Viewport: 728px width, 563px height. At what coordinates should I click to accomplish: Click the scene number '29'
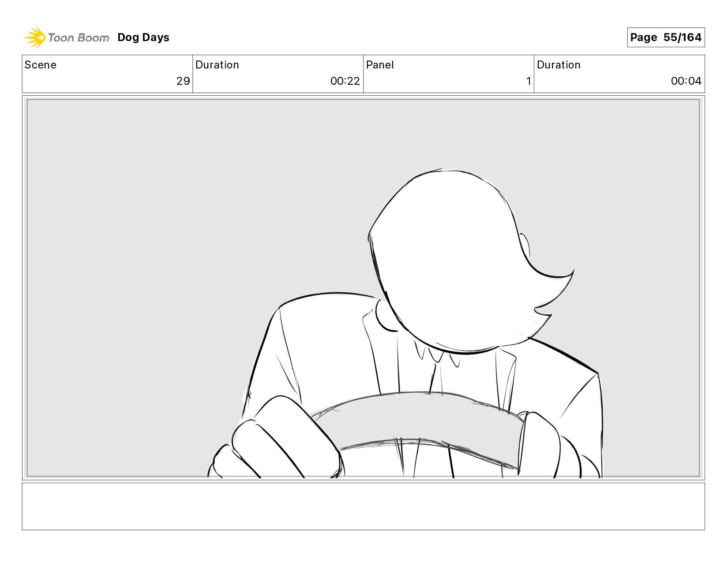pyautogui.click(x=183, y=81)
